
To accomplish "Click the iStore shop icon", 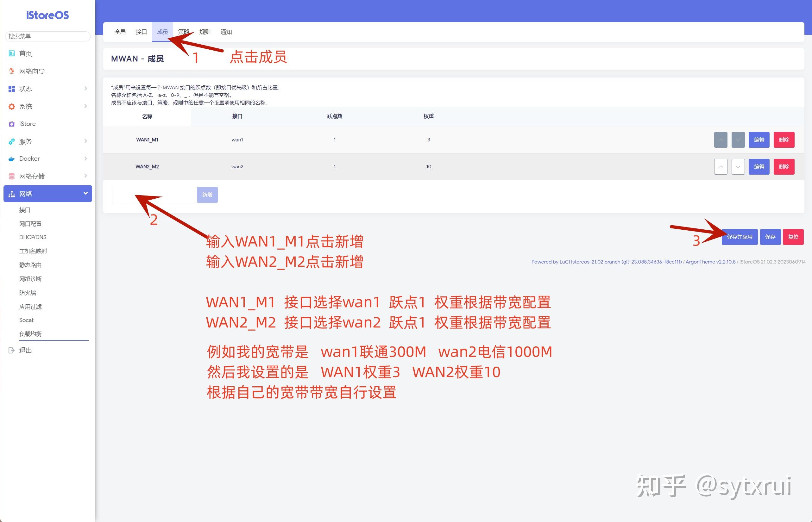I will point(11,124).
